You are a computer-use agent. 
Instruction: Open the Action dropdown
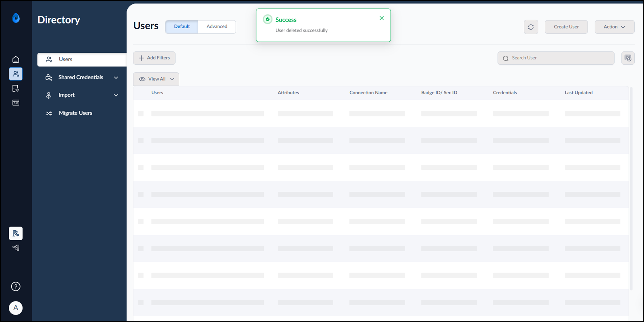(x=614, y=27)
